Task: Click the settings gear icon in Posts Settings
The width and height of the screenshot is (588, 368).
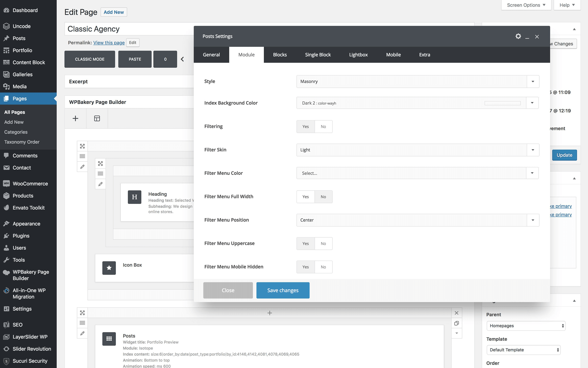Action: [x=518, y=36]
